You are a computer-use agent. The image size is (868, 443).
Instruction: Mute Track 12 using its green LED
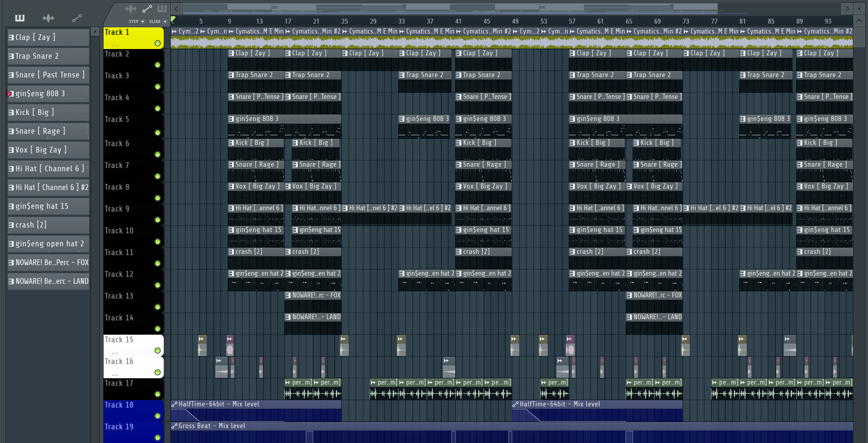coord(157,285)
